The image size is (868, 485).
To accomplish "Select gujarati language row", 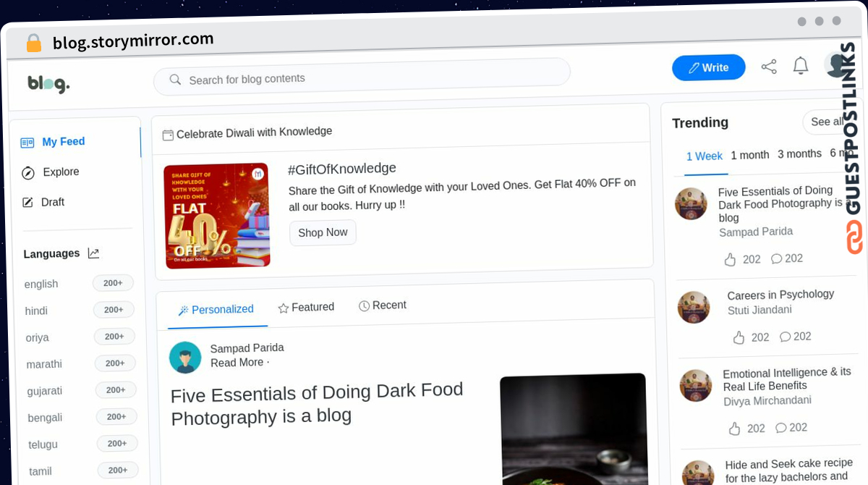I will pos(81,390).
